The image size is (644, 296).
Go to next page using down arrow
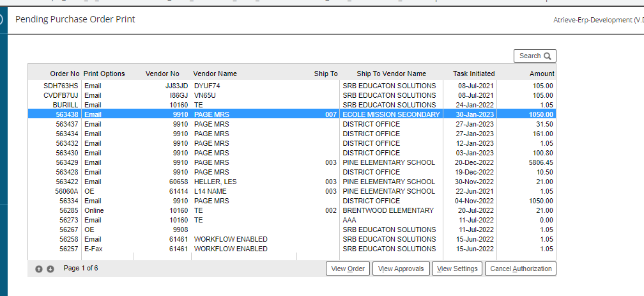(50, 269)
